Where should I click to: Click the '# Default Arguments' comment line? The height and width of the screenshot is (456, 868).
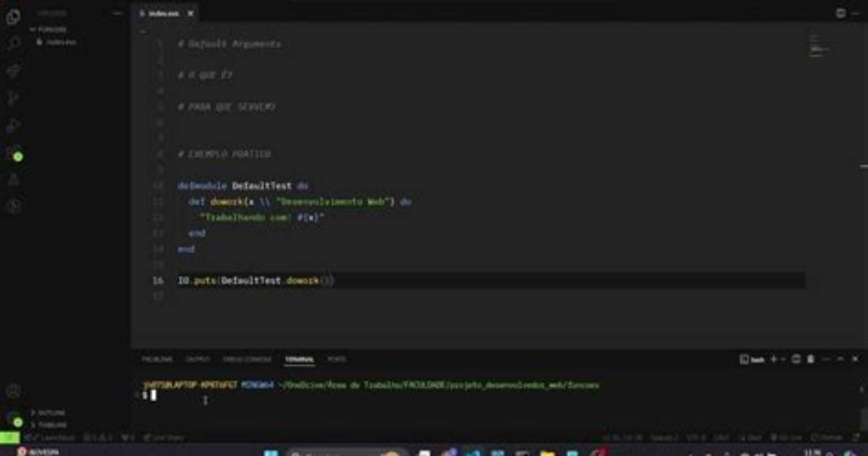(229, 44)
